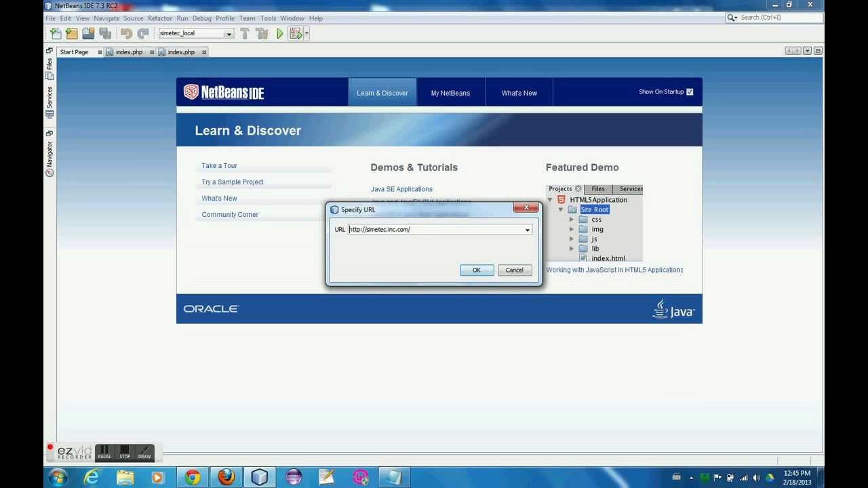Open the Navigator sidebar panel
This screenshot has height=488, width=868.
49,159
